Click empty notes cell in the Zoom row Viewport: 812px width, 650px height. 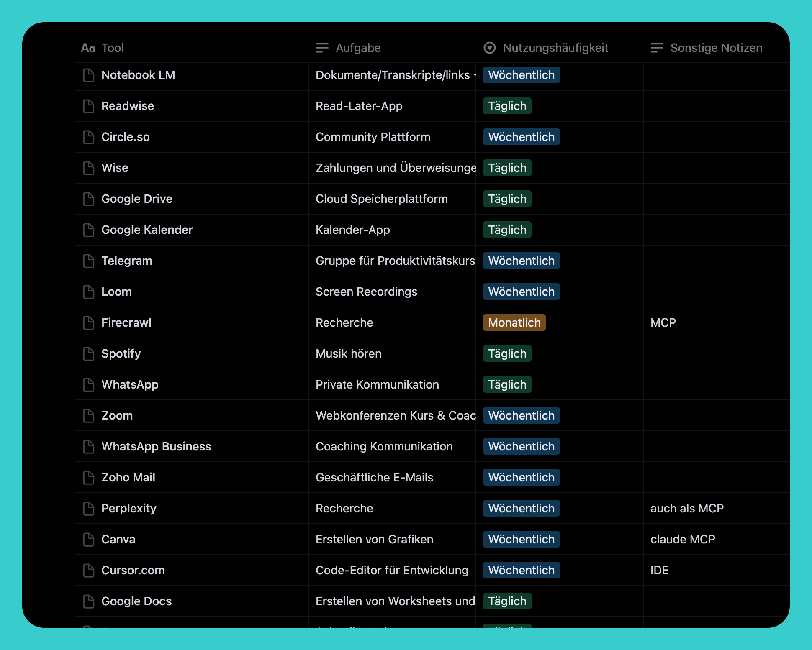click(x=717, y=416)
